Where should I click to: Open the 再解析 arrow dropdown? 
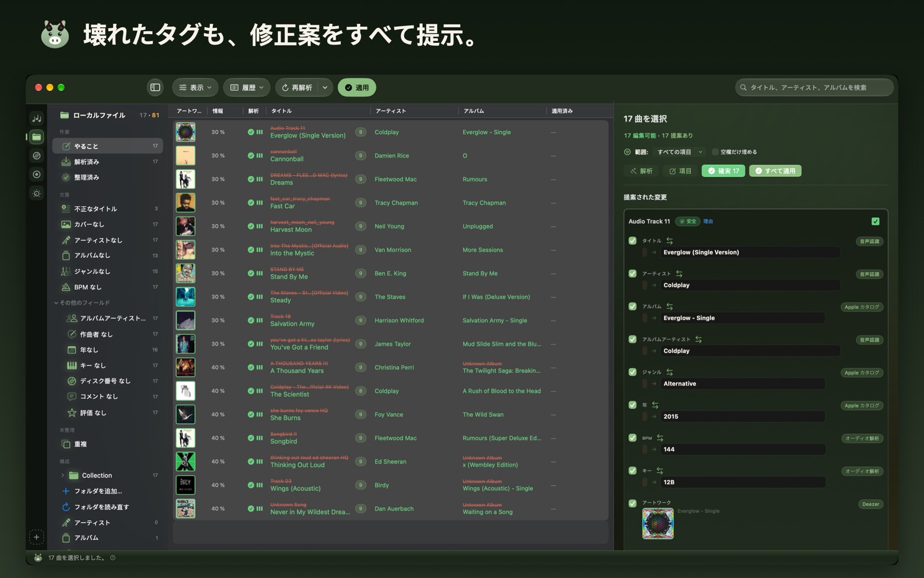(x=325, y=87)
